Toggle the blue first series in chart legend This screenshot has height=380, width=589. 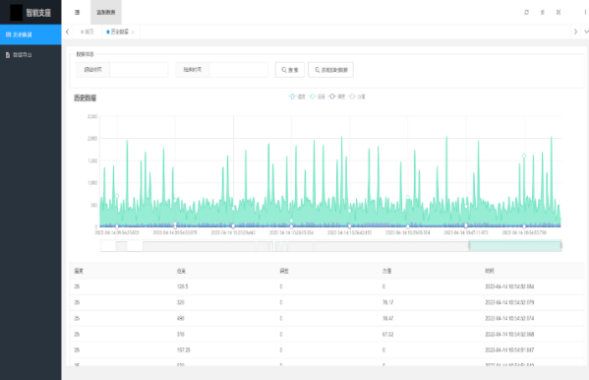click(297, 97)
